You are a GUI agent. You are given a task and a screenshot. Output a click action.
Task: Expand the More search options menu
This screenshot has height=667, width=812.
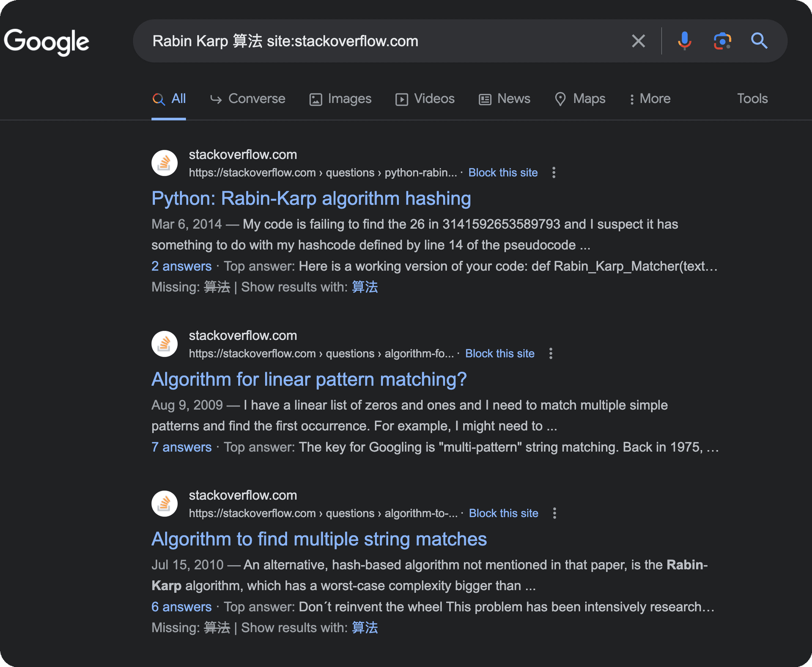pyautogui.click(x=650, y=99)
